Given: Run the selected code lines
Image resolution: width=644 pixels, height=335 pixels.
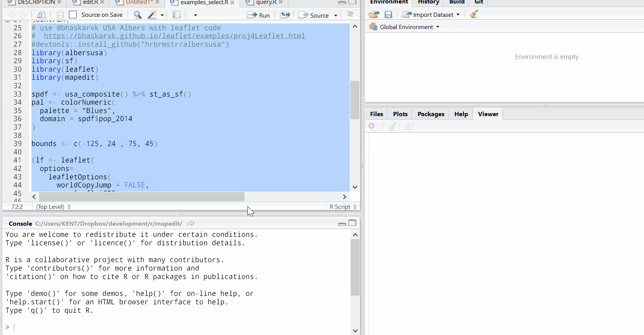Looking at the screenshot, I should coord(259,15).
